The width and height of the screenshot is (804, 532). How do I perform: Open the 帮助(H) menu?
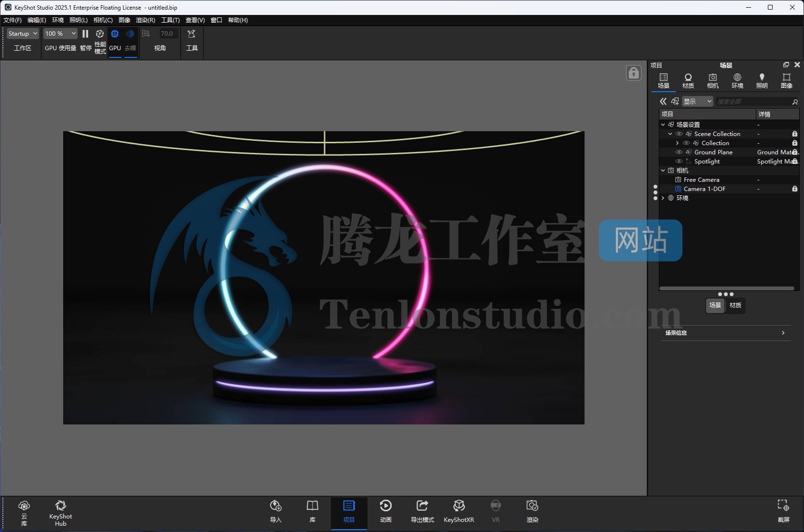click(238, 20)
